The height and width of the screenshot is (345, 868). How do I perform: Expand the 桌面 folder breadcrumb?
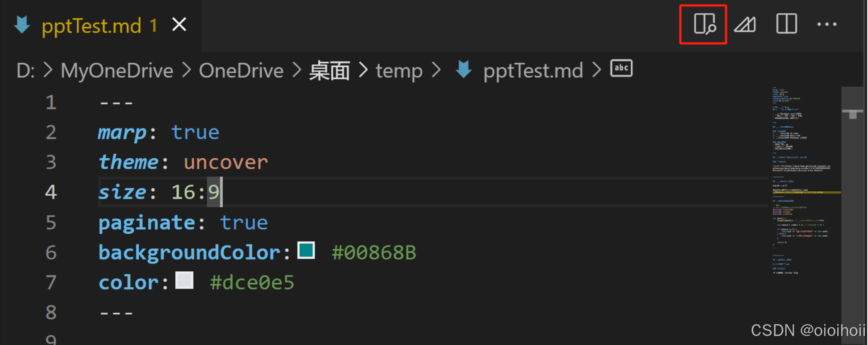click(x=330, y=71)
